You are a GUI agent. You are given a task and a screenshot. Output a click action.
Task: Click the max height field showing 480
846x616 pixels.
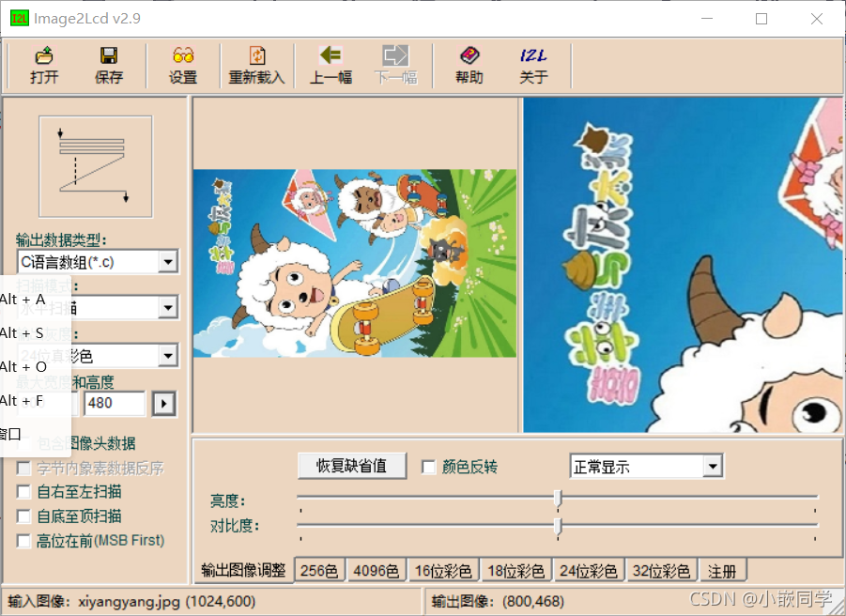(115, 403)
